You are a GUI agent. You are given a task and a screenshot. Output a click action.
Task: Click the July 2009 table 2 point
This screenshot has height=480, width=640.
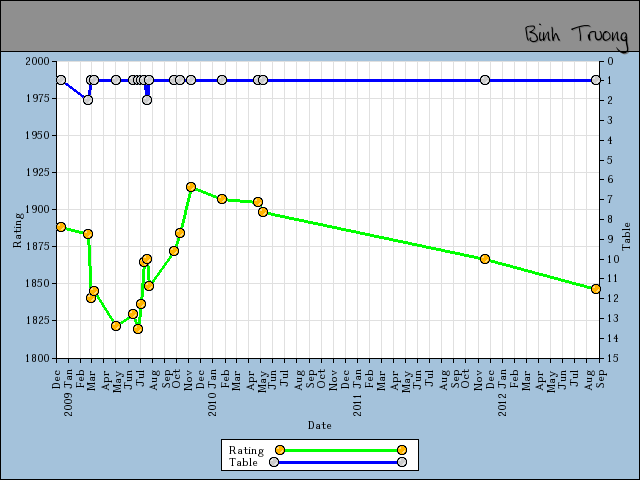pos(147,100)
